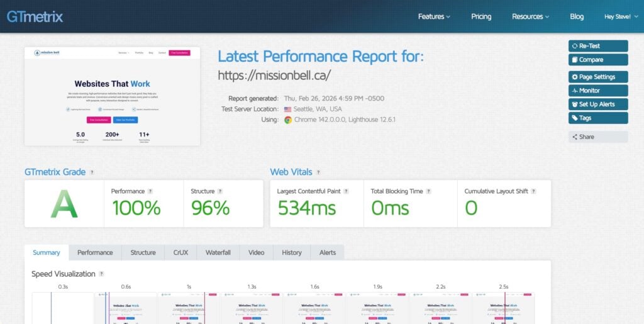Click the GTmetrix logo
644x324 pixels.
[35, 16]
